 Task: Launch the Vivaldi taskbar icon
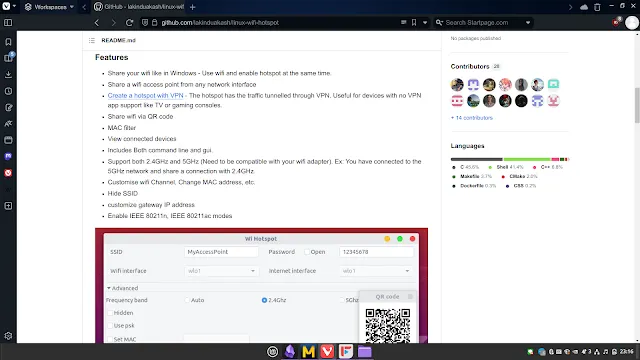(x=327, y=351)
